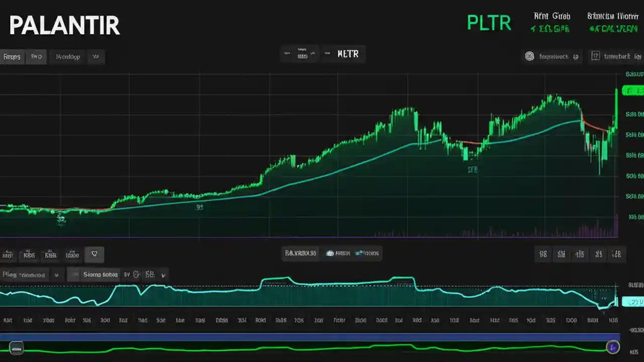The height and width of the screenshot is (362, 644).
Task: Click the camera snapshot icon in the bottom-left corner
Action: 16,347
